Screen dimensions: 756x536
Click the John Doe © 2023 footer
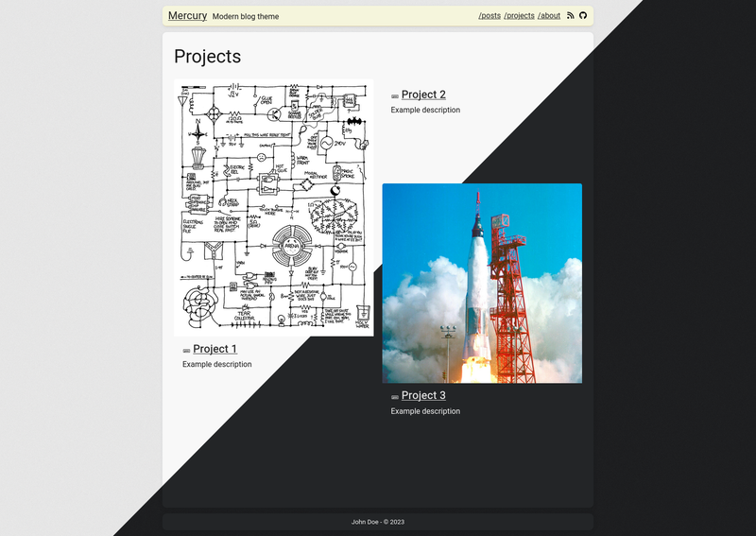pyautogui.click(x=378, y=522)
